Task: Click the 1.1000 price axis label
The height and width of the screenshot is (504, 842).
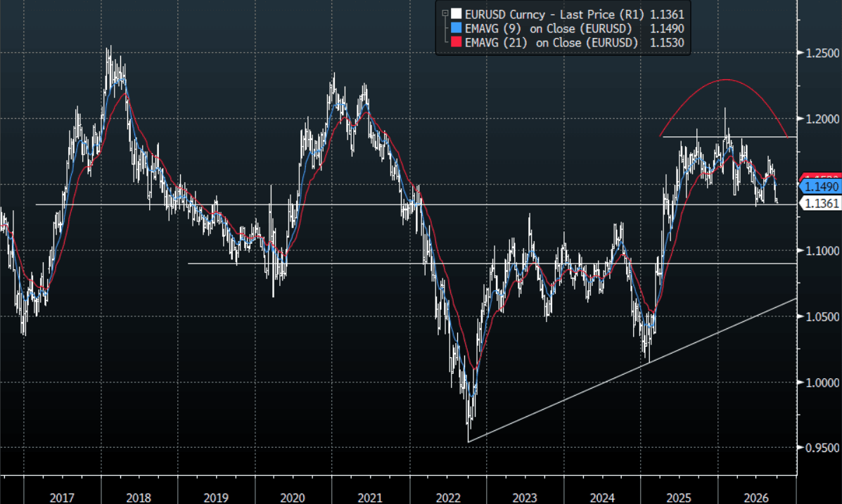Action: click(x=822, y=251)
